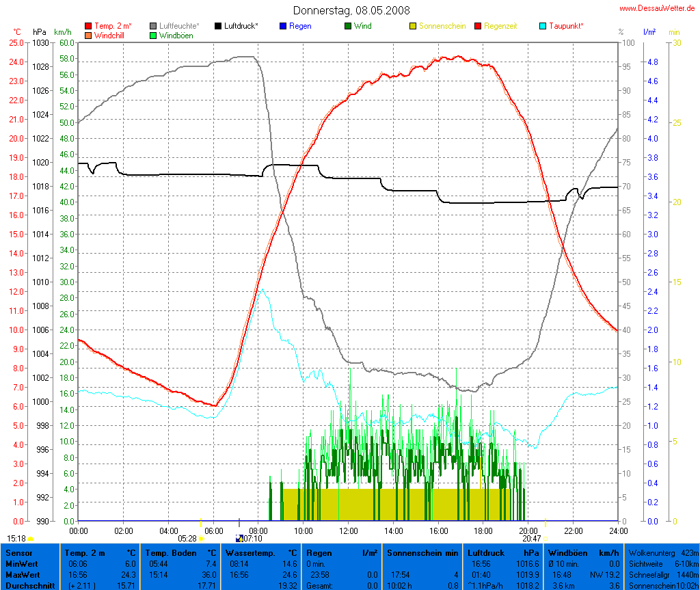700x590 pixels.
Task: Click the black Luftdruck legend square
Action: (219, 26)
